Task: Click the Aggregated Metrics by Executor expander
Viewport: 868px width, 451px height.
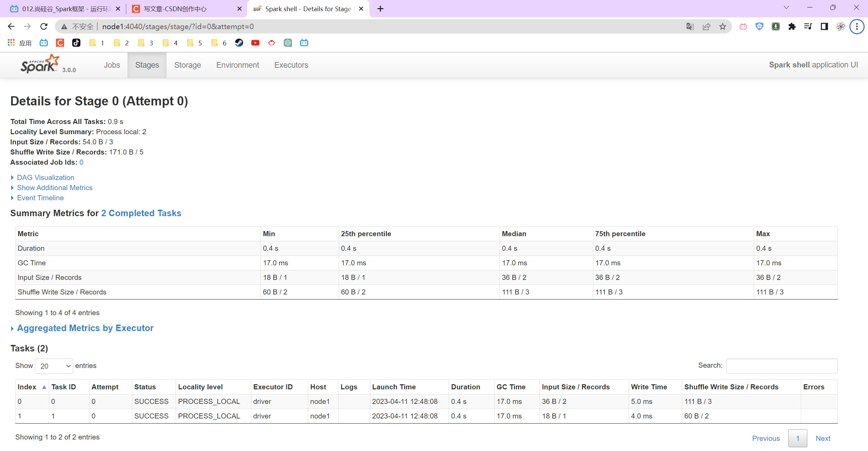Action: pos(85,328)
